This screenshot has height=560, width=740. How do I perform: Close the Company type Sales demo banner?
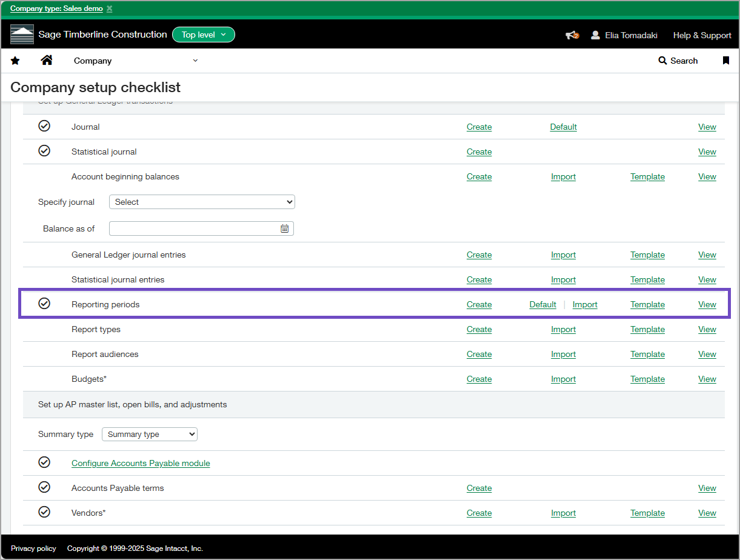(x=109, y=8)
